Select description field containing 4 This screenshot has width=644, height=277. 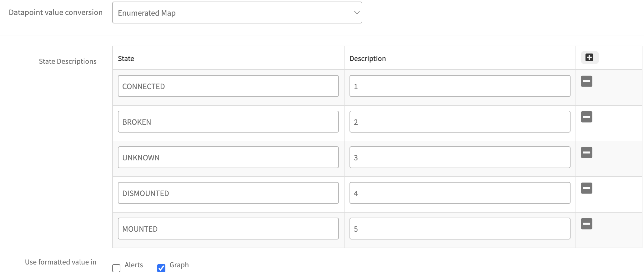[x=460, y=193]
